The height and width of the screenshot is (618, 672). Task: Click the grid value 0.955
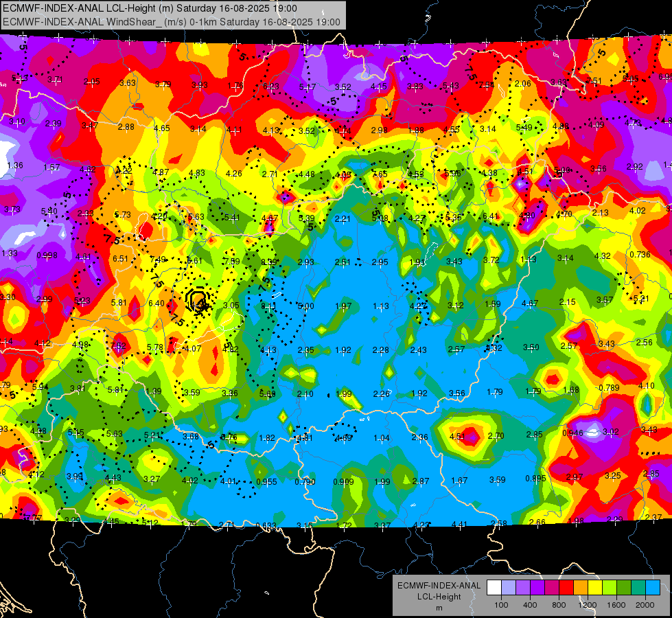[x=266, y=481]
